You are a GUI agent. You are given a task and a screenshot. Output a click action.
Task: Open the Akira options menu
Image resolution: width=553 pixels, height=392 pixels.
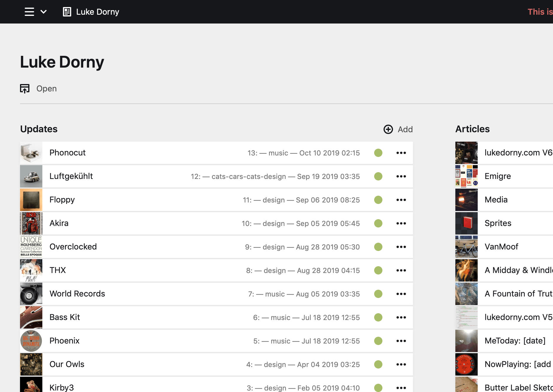[401, 223]
